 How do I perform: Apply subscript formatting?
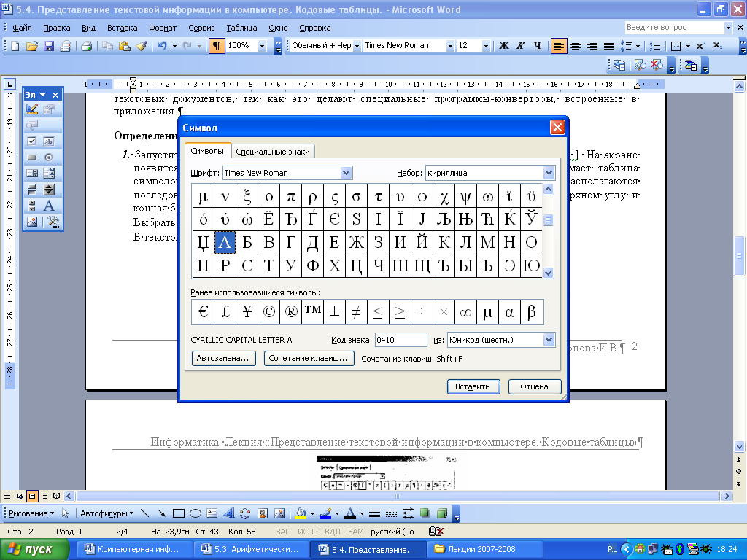(x=718, y=46)
